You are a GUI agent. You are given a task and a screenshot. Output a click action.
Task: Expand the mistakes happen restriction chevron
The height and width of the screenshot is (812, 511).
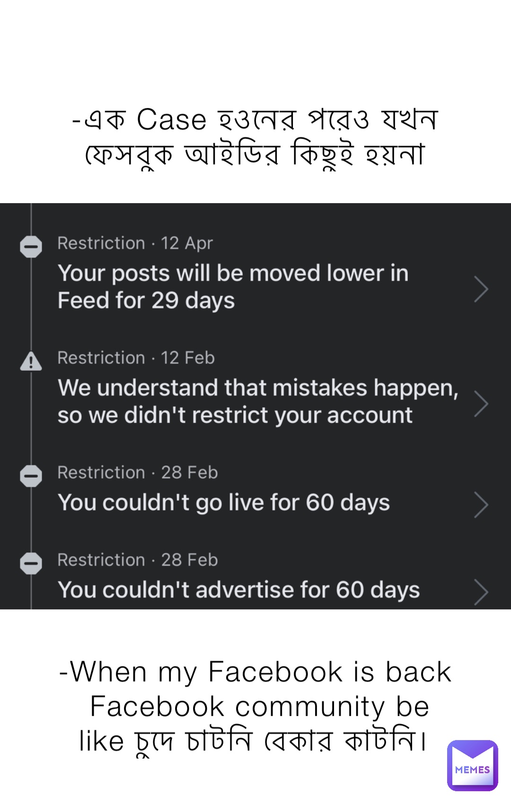click(481, 404)
